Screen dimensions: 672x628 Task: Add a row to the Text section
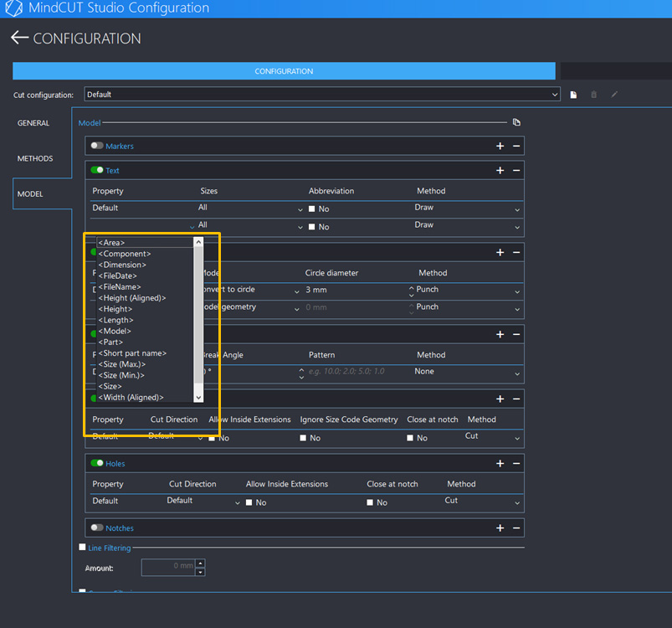coord(500,171)
